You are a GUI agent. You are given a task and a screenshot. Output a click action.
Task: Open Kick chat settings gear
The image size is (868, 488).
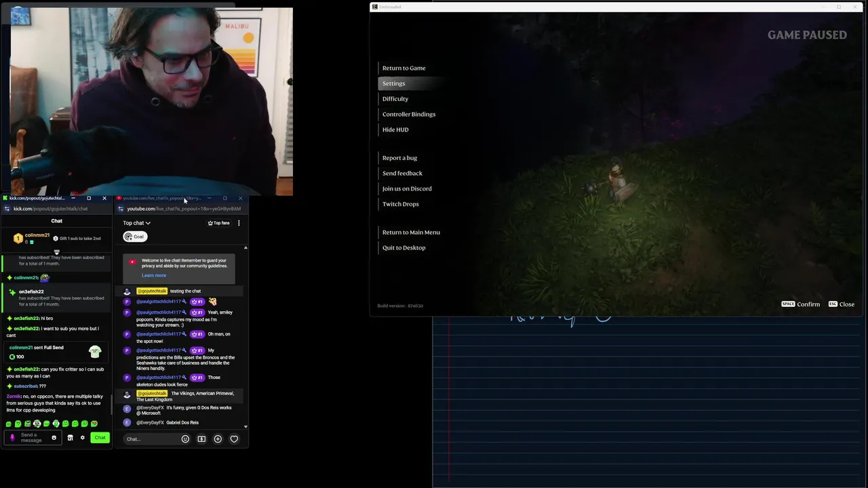coord(83,438)
